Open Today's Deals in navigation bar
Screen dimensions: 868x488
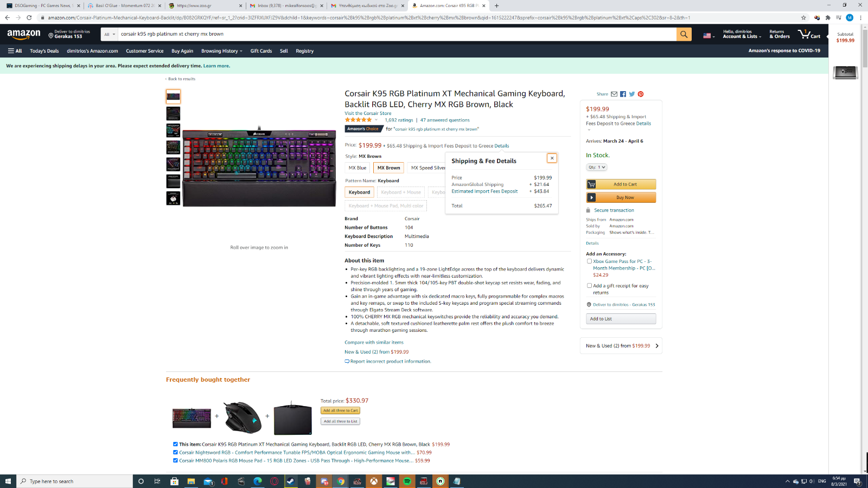pyautogui.click(x=44, y=51)
